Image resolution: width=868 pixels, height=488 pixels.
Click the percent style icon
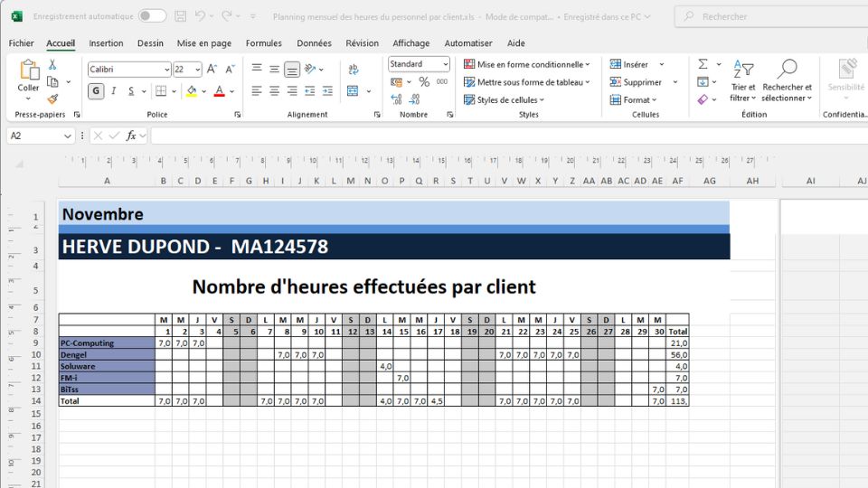[x=423, y=82]
